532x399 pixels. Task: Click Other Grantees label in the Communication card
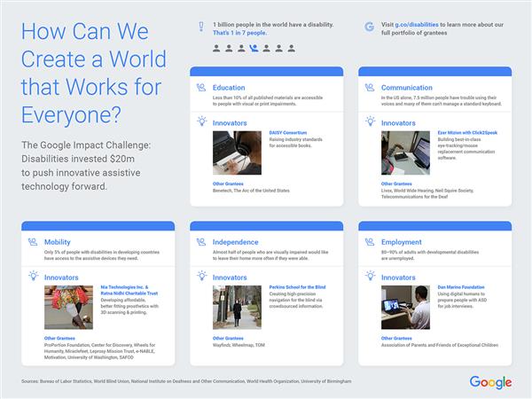coord(396,184)
